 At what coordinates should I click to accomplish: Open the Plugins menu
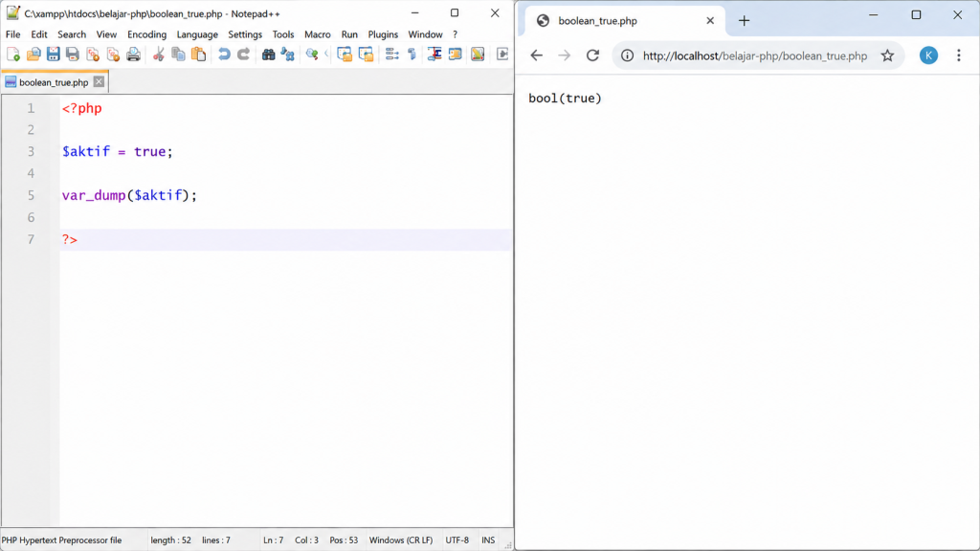point(383,34)
